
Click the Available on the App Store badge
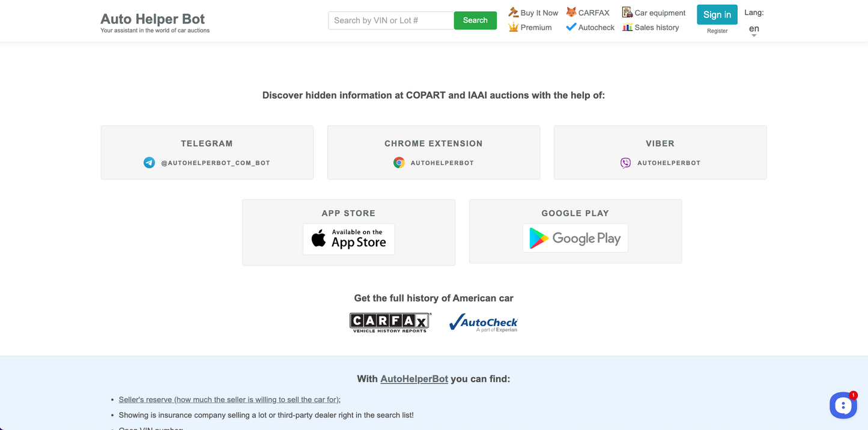coord(348,239)
